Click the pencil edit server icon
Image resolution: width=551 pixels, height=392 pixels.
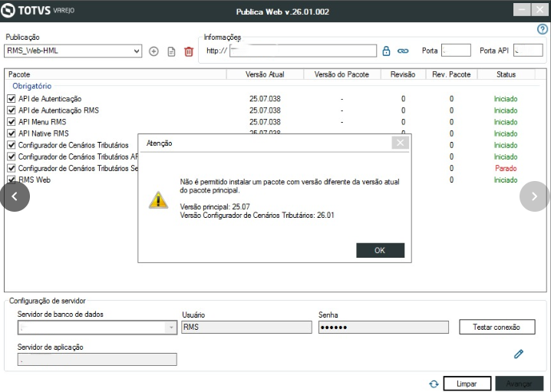tap(519, 354)
